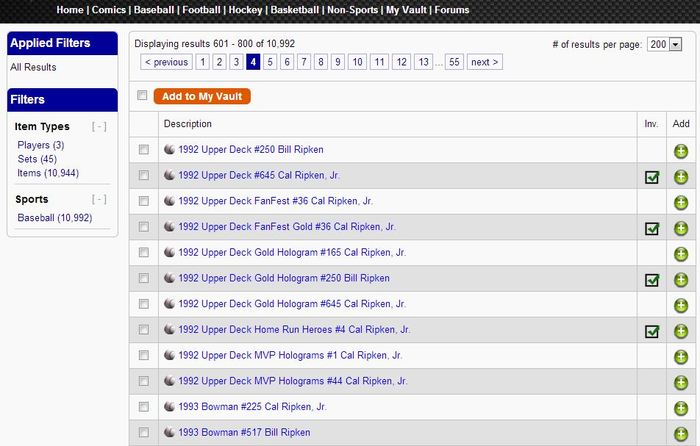Viewport: 700px width, 446px height.
Task: Go to Baseball in the top navigation
Action: (154, 10)
